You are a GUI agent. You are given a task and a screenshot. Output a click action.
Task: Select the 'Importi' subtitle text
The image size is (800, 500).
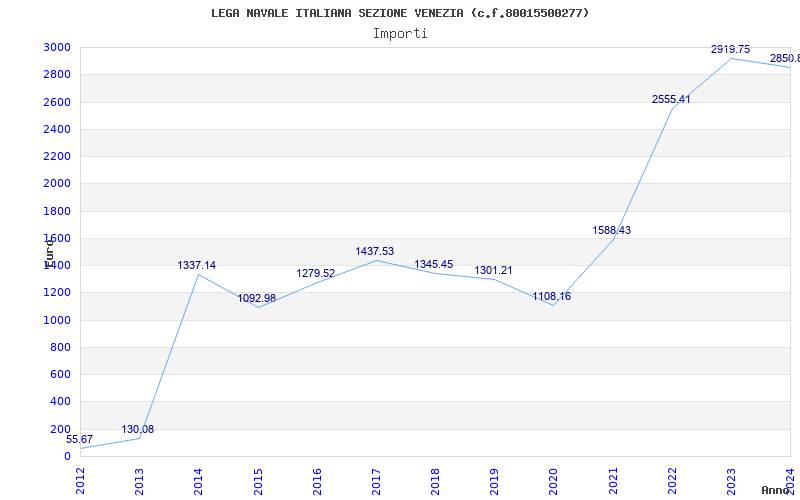coord(400,34)
